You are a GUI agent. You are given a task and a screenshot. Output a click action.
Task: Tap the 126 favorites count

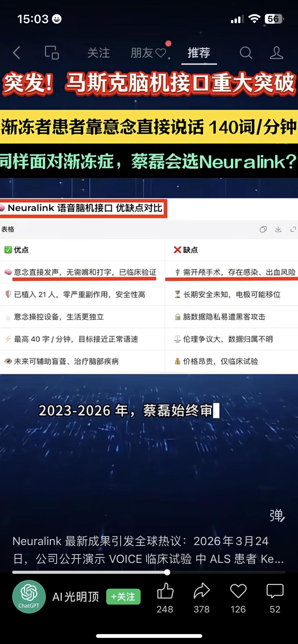[238, 609]
